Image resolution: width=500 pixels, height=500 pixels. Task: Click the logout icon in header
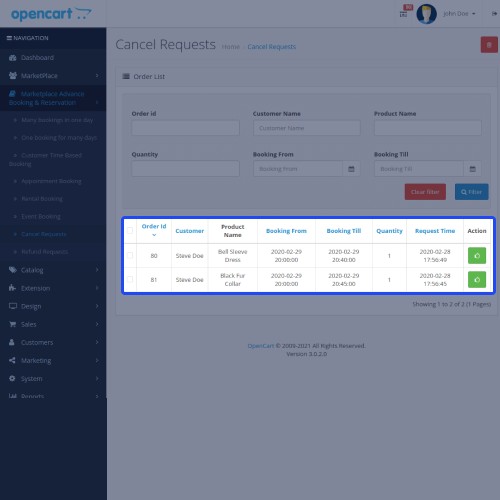point(494,14)
